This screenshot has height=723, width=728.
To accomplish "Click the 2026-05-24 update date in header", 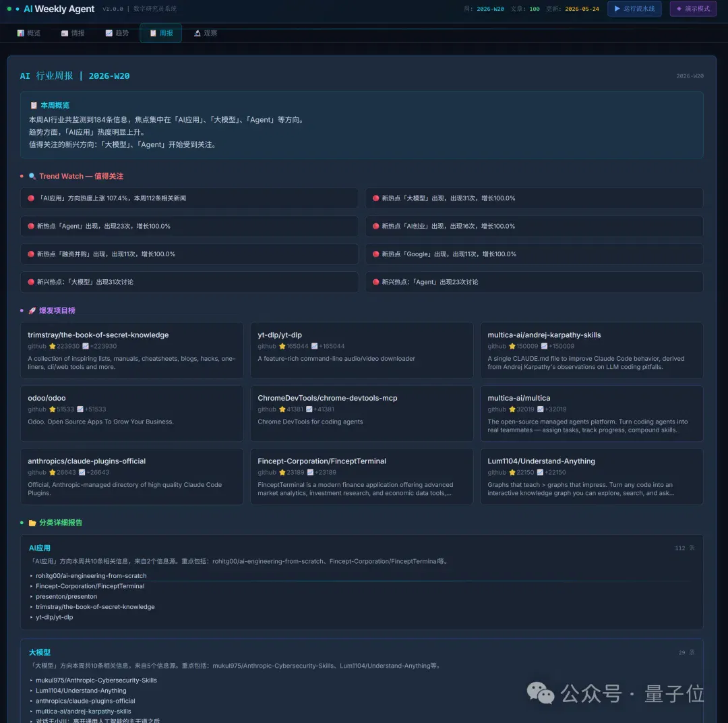I will (582, 9).
